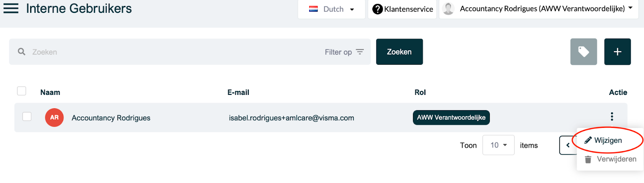644x183 pixels.
Task: Open the Dutch language dropdown
Action: 332,9
